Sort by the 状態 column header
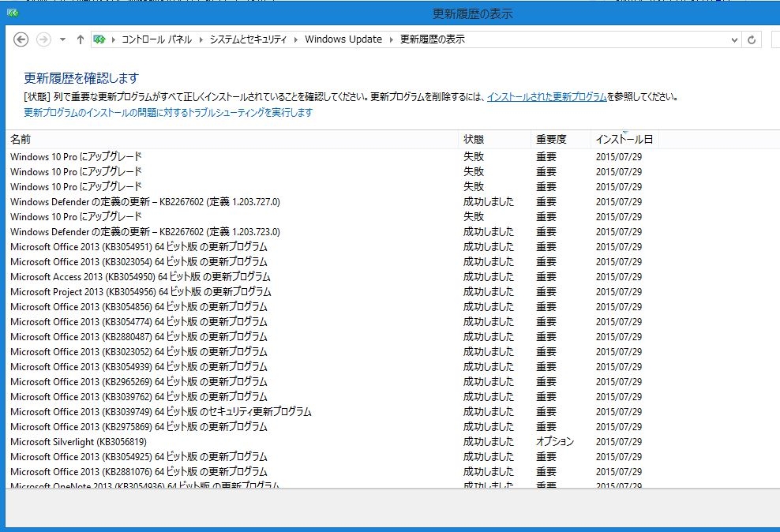Screen dimensions: 780x532 (x=494, y=139)
